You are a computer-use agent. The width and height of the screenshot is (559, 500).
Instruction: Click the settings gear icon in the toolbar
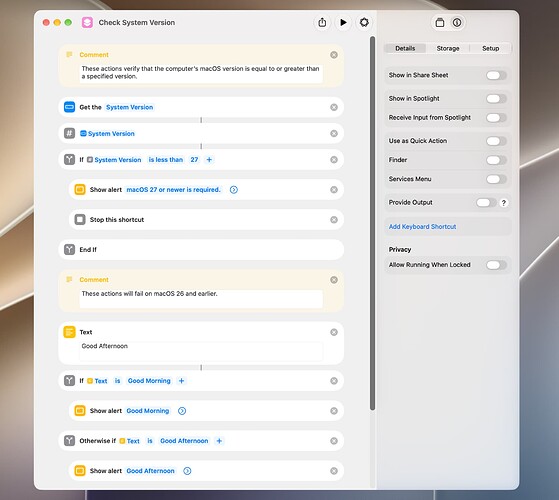(364, 22)
